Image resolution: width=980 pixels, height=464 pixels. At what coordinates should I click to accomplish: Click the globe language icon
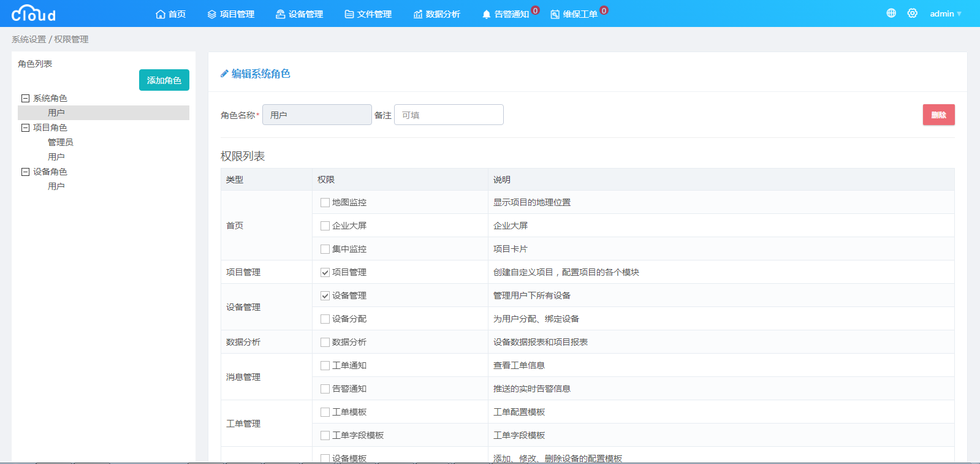[891, 13]
